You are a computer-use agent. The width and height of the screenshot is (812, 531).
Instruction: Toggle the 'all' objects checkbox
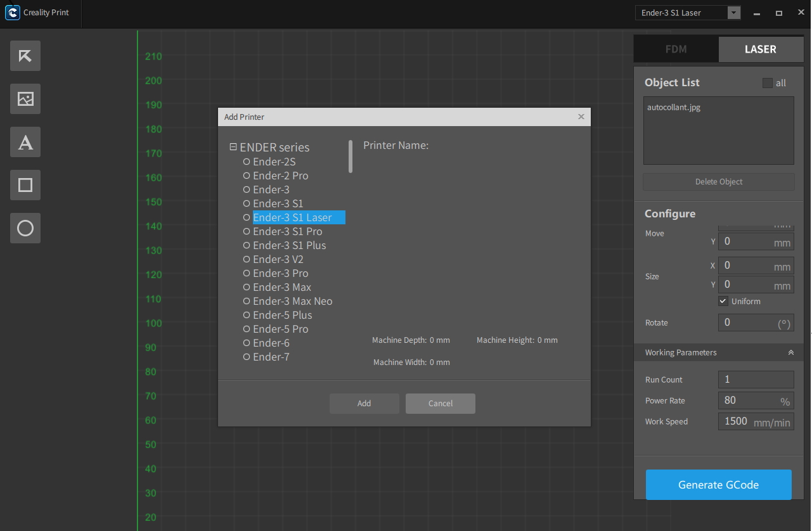768,83
